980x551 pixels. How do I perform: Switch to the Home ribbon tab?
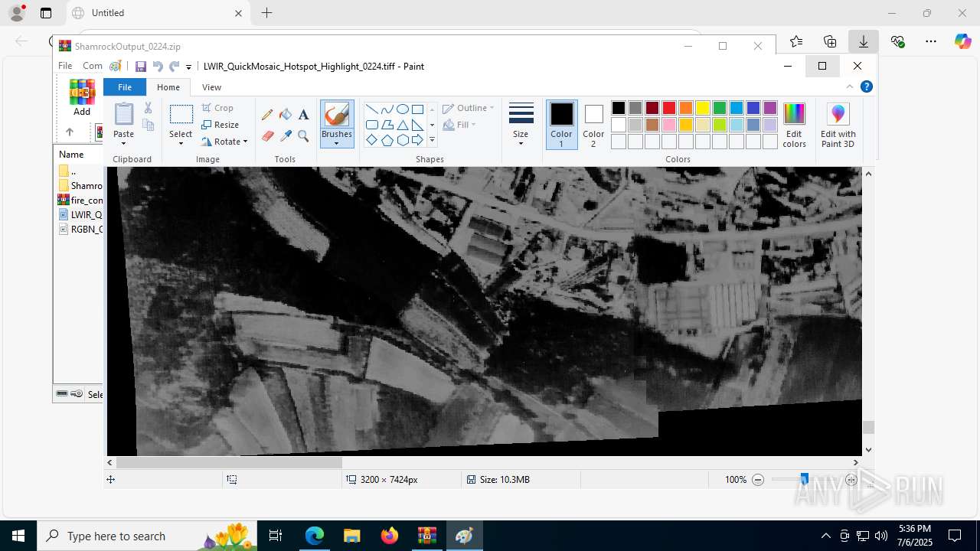point(168,87)
